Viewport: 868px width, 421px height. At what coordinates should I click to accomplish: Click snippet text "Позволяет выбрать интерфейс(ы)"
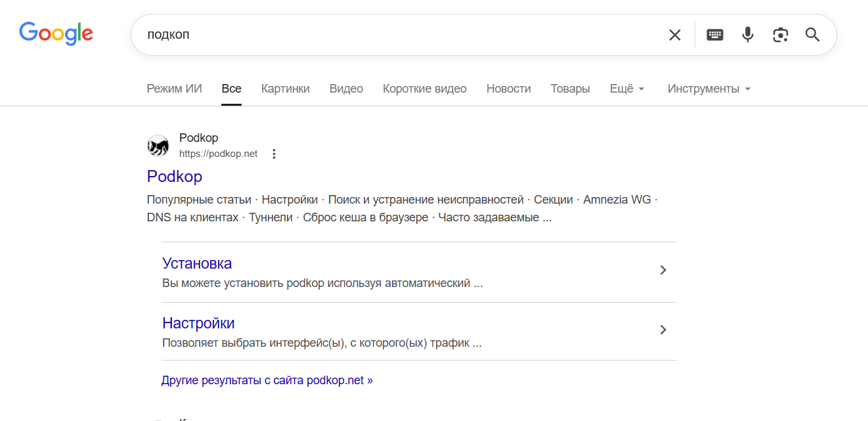(x=254, y=343)
